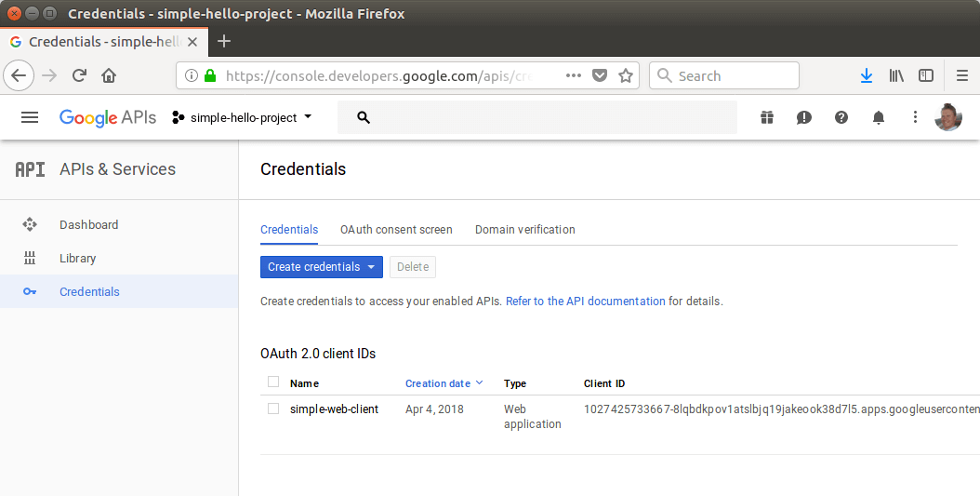Bookmark this page with the star icon

coord(626,76)
